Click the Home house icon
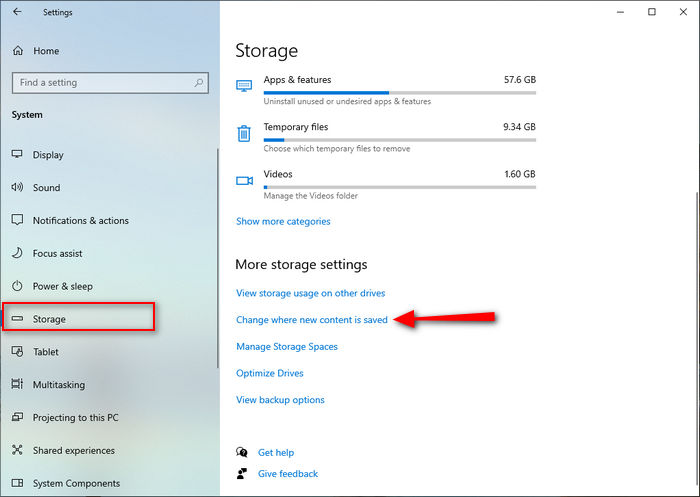The width and height of the screenshot is (700, 497). [x=18, y=50]
